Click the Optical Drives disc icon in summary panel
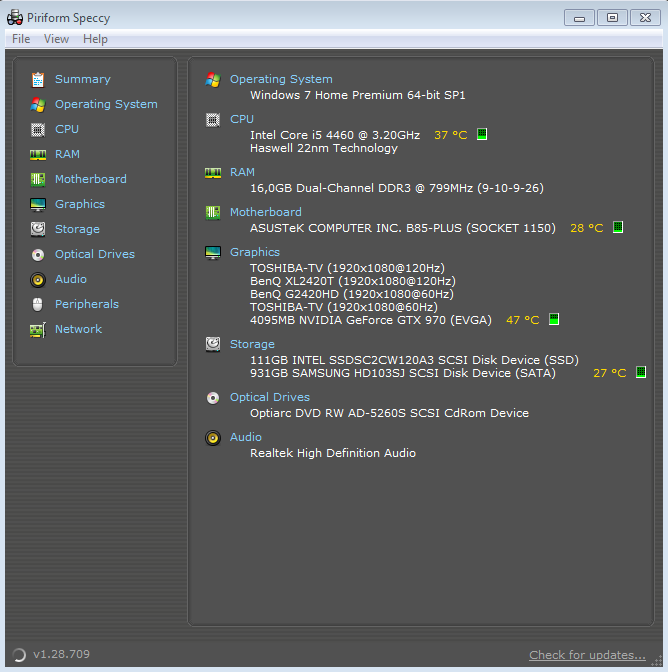Screen dimensions: 668x672 point(213,398)
